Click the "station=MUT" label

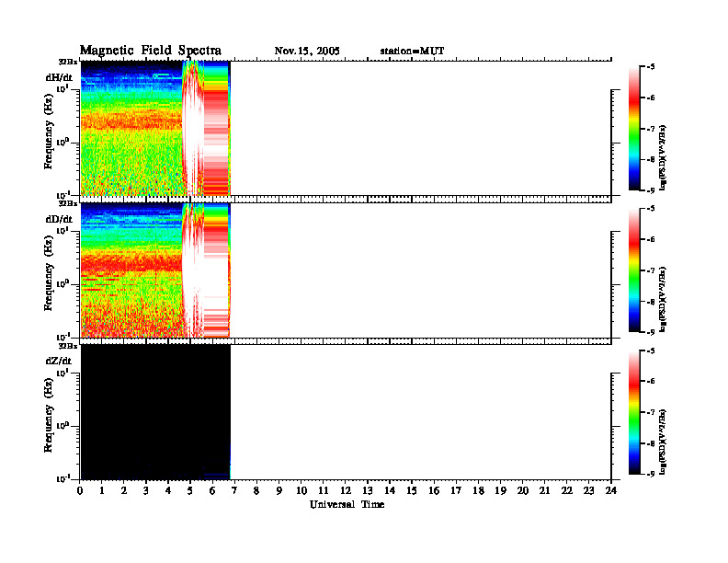point(412,52)
